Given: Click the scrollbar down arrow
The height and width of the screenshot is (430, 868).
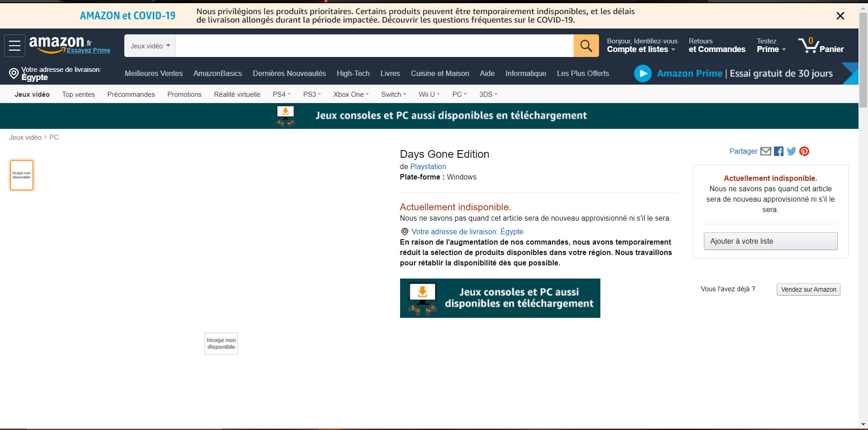Looking at the screenshot, I should click(863, 425).
